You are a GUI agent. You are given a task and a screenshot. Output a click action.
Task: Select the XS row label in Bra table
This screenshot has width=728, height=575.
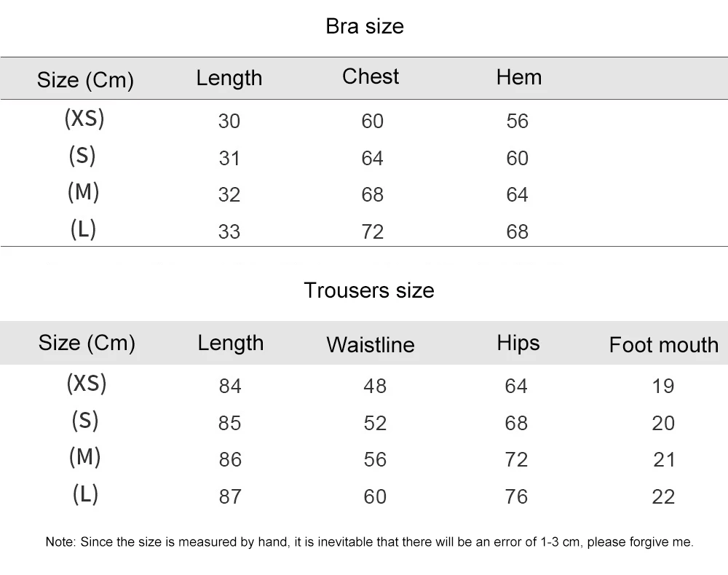(x=84, y=118)
